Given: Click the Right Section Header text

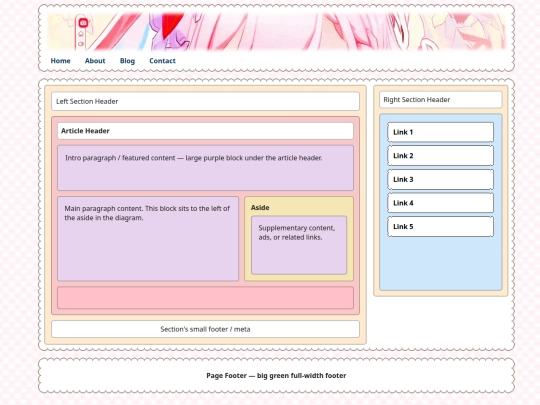Looking at the screenshot, I should (417, 100).
